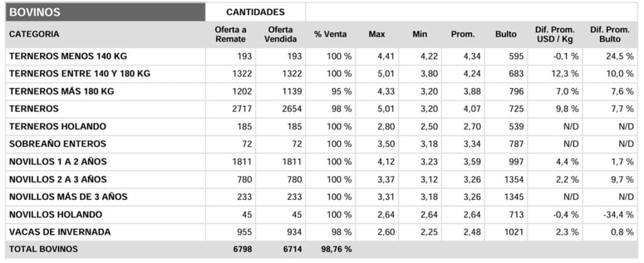Click the NOVILLOS HOLANDO category cell

pyautogui.click(x=55, y=215)
